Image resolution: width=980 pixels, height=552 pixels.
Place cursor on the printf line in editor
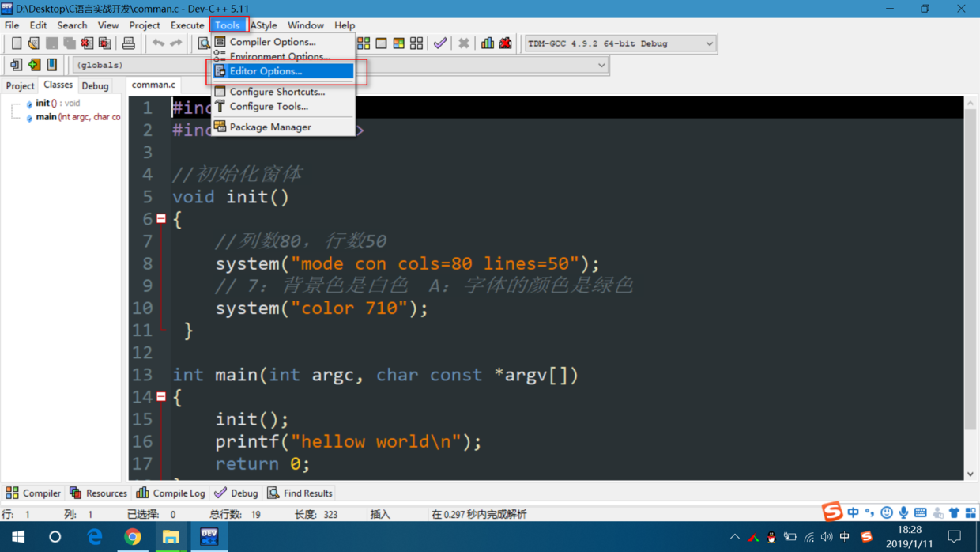[x=349, y=441]
